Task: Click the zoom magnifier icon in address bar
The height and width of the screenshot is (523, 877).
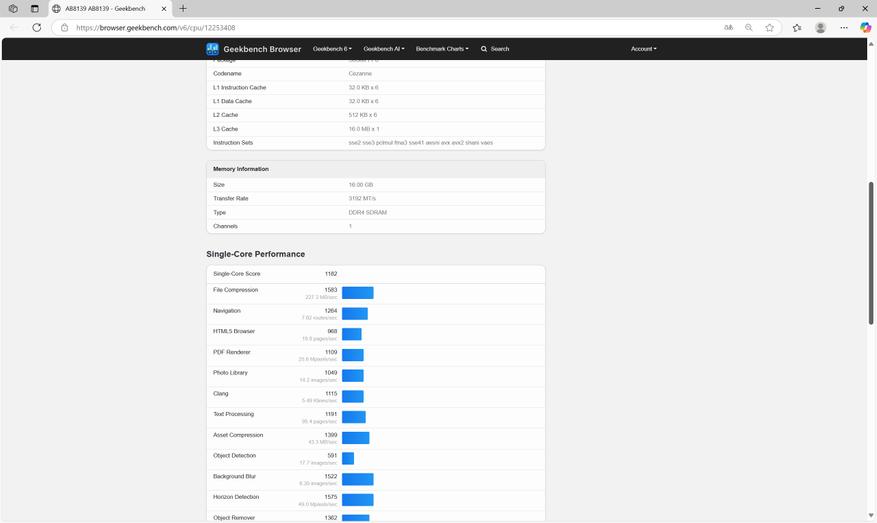Action: [748, 27]
